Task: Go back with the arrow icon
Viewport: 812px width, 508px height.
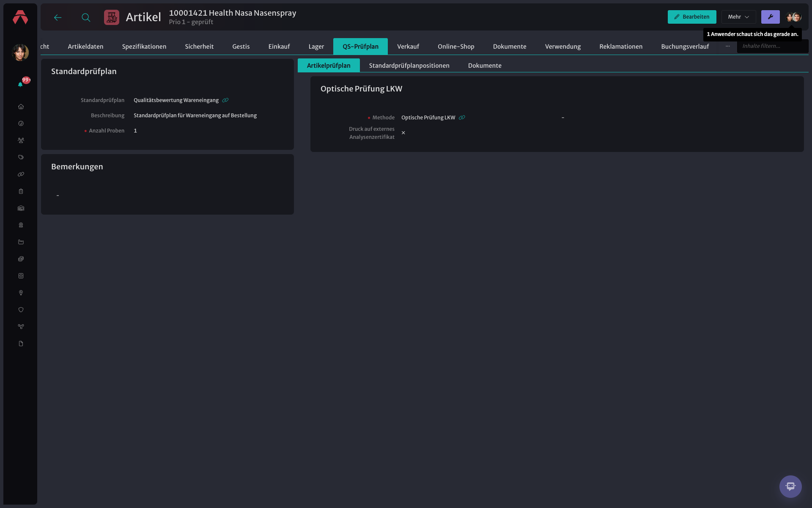Action: click(x=58, y=17)
